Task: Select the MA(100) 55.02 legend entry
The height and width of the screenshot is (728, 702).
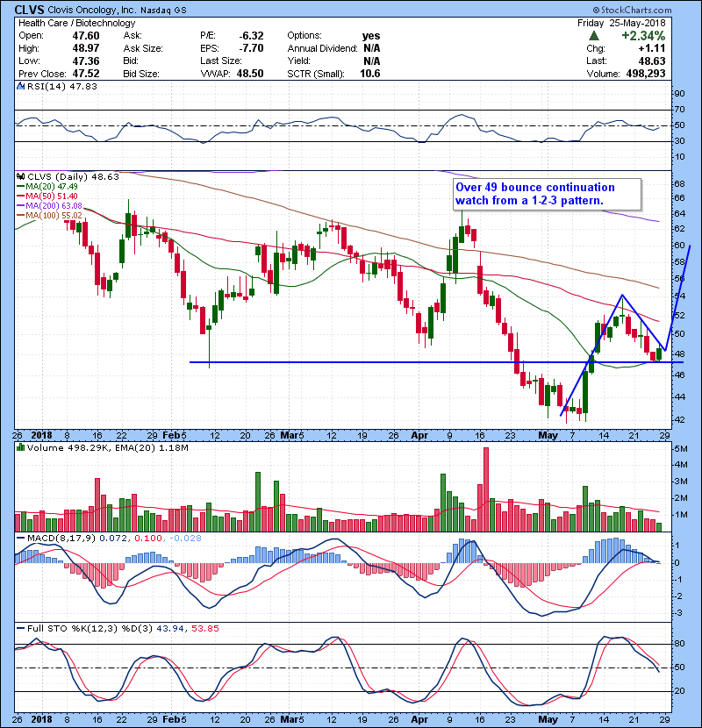Action: (x=50, y=216)
